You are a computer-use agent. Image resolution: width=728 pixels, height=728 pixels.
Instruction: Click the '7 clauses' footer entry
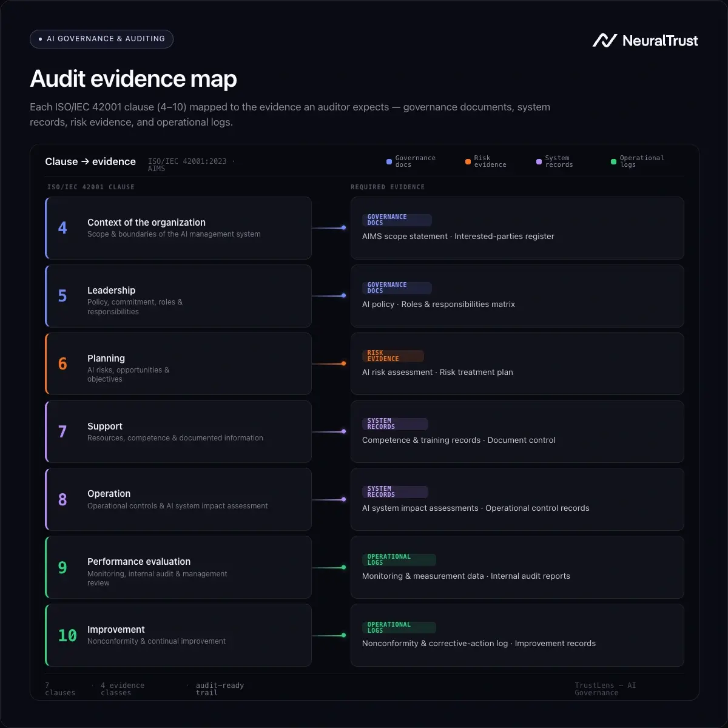(x=60, y=689)
